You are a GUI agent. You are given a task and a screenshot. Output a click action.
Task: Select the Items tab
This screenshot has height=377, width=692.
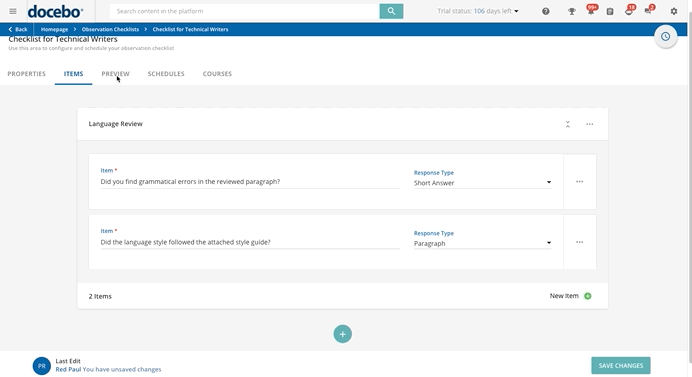click(73, 74)
